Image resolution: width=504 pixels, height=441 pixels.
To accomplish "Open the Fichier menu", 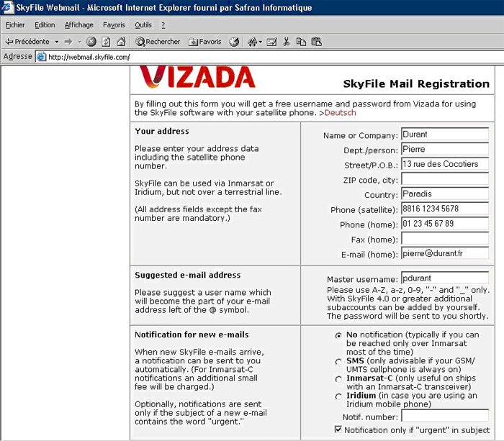I will click(x=15, y=25).
